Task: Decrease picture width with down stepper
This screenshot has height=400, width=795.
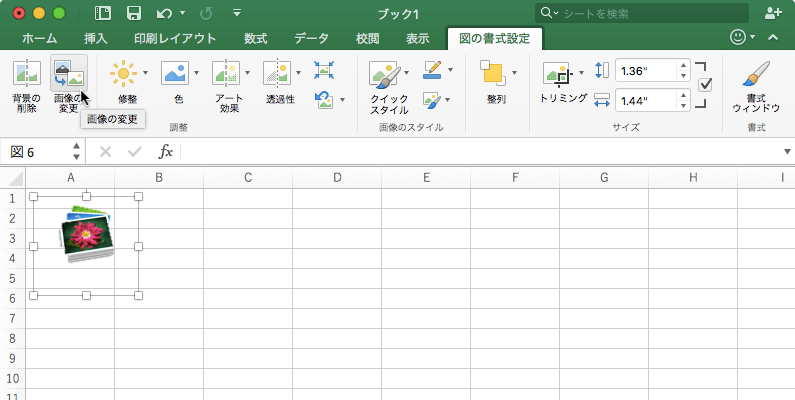Action: pyautogui.click(x=683, y=106)
